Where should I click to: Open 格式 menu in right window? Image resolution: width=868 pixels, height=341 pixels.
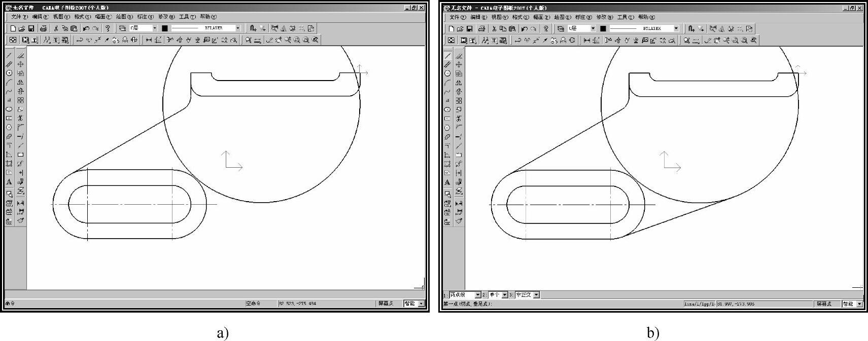(x=520, y=17)
